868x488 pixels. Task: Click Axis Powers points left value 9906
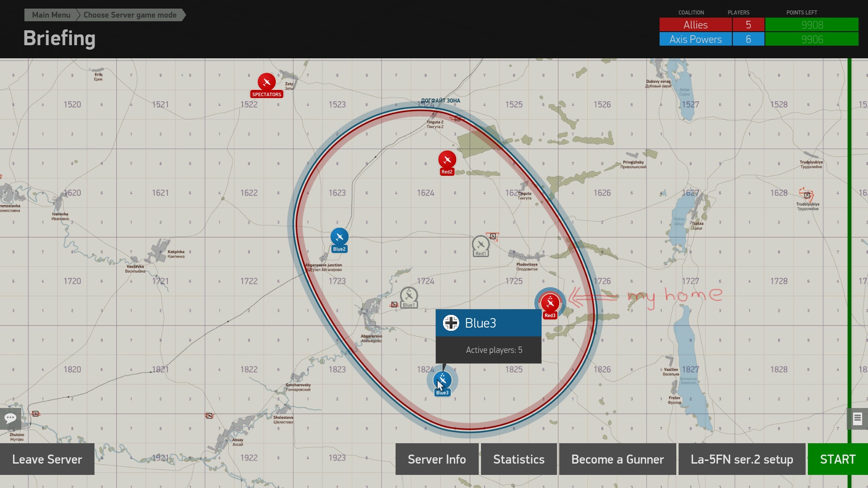point(812,39)
